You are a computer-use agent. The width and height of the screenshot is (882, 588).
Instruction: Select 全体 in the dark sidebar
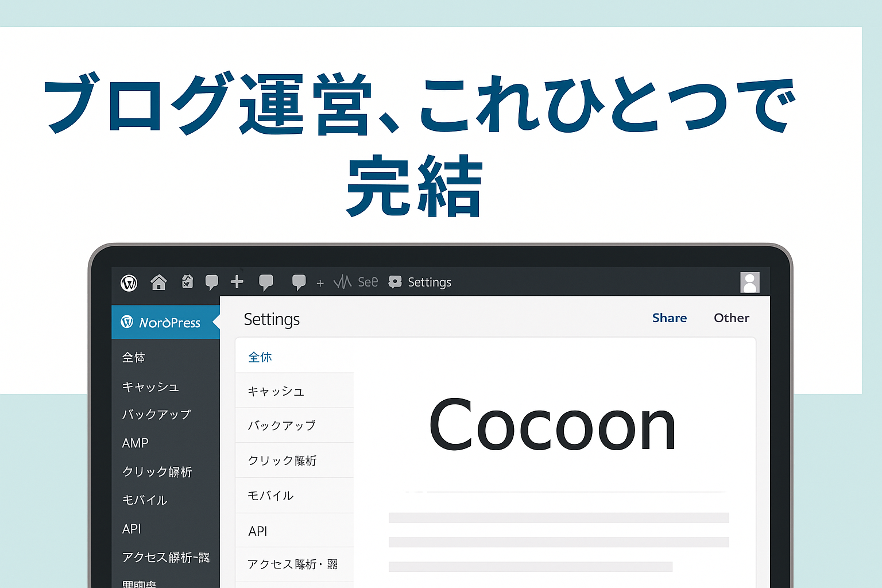[x=134, y=357]
